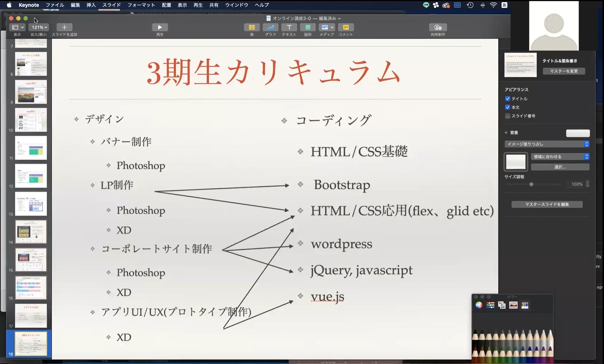
Task: Open the 表示 view options icon
Action: coord(17,27)
